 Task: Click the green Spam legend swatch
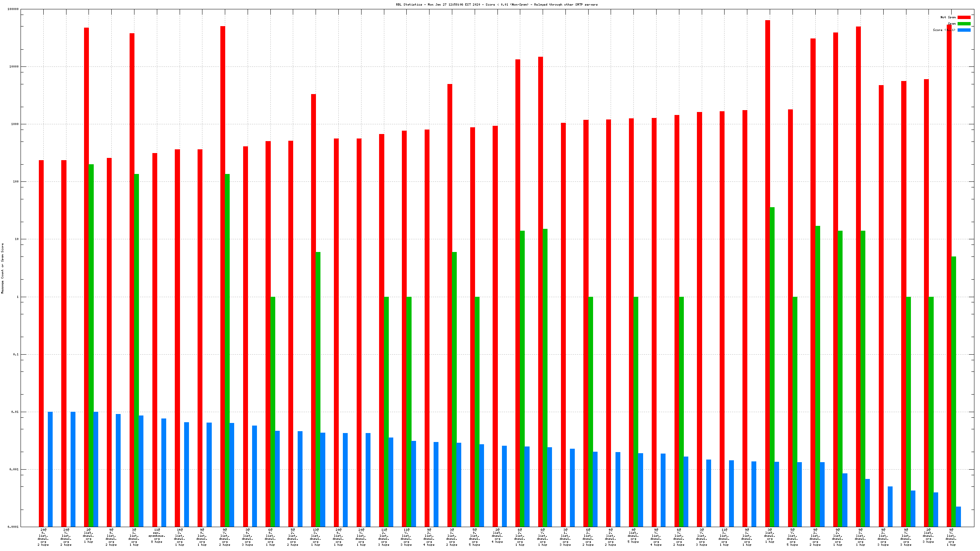point(964,24)
